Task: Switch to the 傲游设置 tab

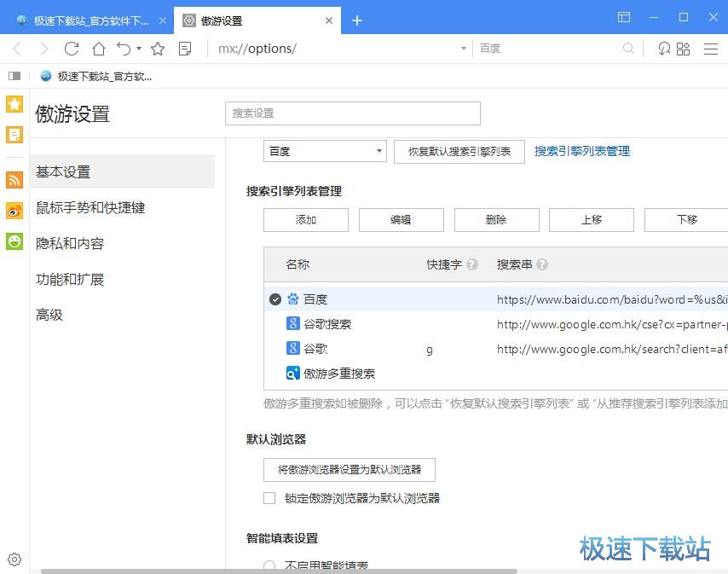Action: tap(257, 20)
